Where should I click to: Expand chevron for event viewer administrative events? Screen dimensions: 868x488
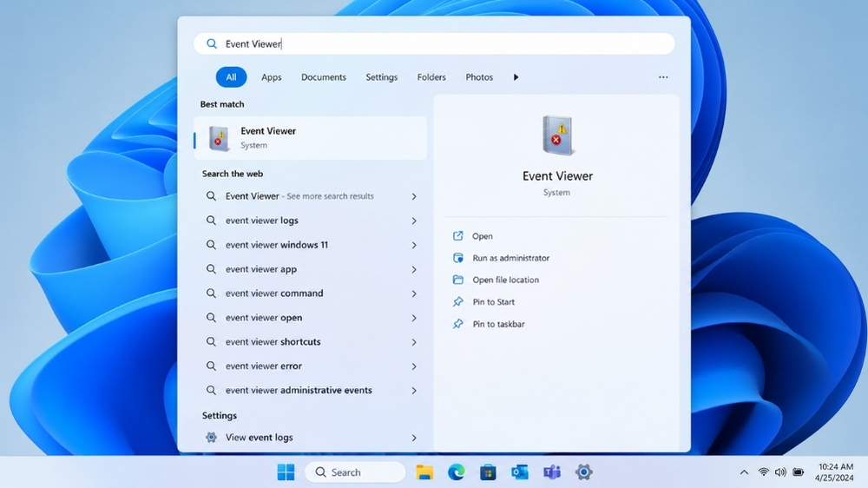pyautogui.click(x=413, y=391)
